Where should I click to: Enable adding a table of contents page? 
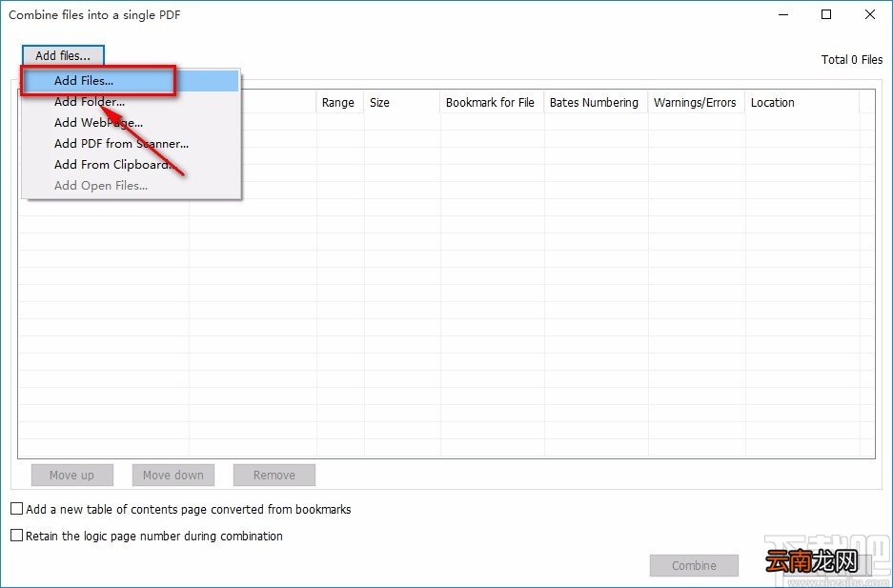coord(17,509)
